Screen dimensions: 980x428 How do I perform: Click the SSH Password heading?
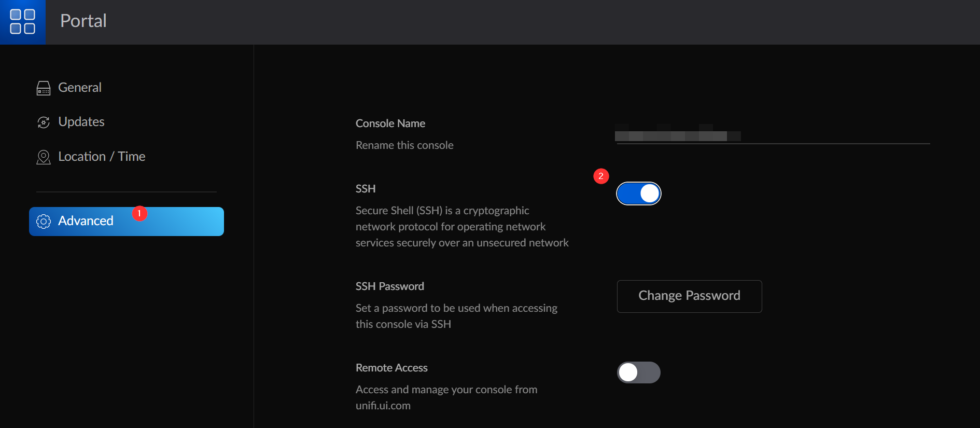389,286
